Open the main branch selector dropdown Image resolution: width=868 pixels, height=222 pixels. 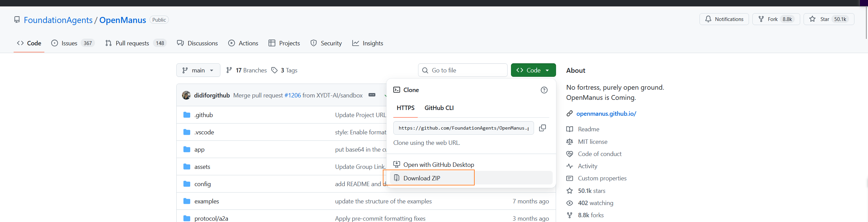(198, 70)
